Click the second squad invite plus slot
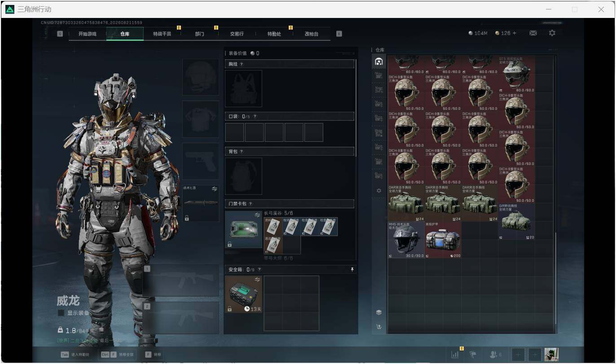616x364 pixels. pyautogui.click(x=535, y=355)
